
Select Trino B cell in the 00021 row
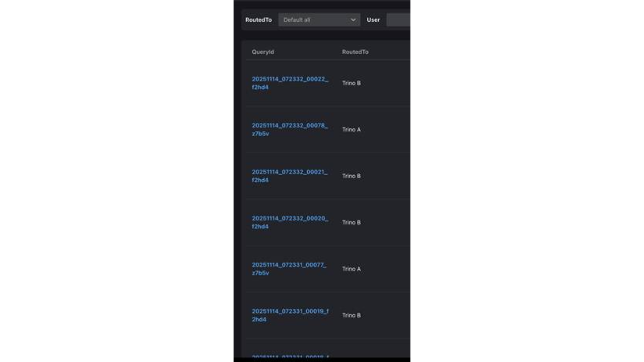(351, 176)
